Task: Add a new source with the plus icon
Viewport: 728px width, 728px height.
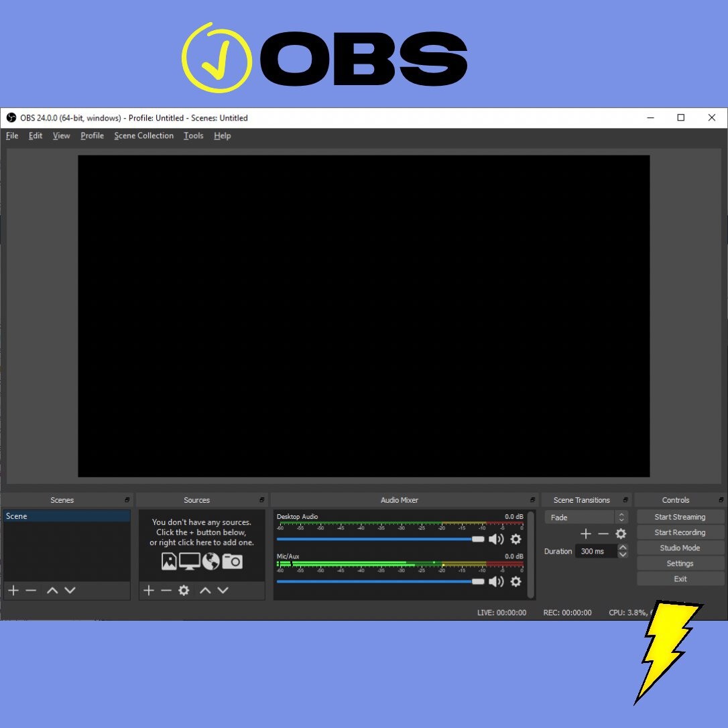Action: tap(149, 590)
